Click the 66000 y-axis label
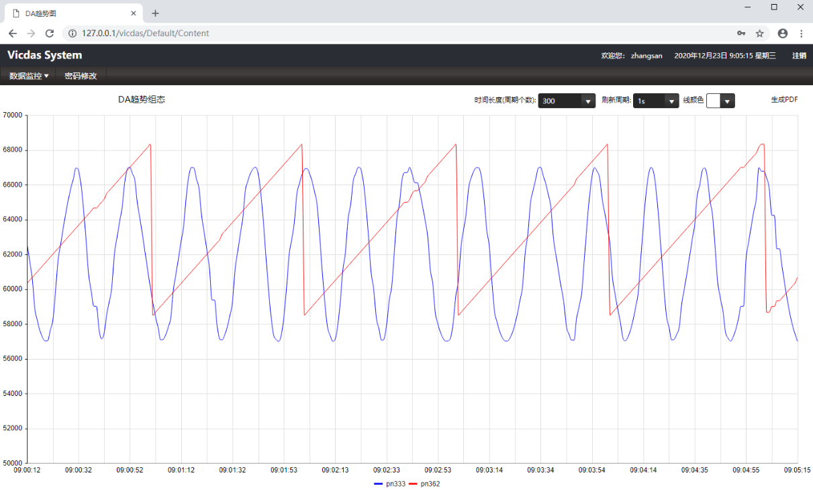The image size is (813, 504). (13, 185)
